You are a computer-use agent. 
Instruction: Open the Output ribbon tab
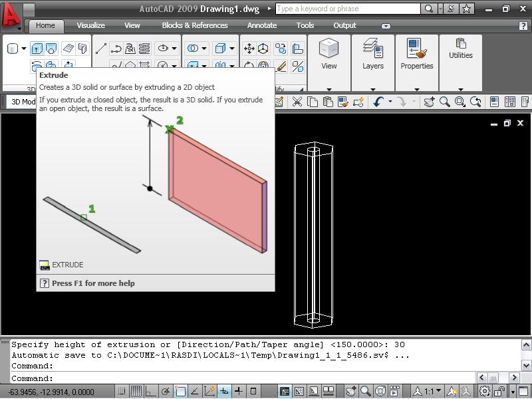coord(344,25)
